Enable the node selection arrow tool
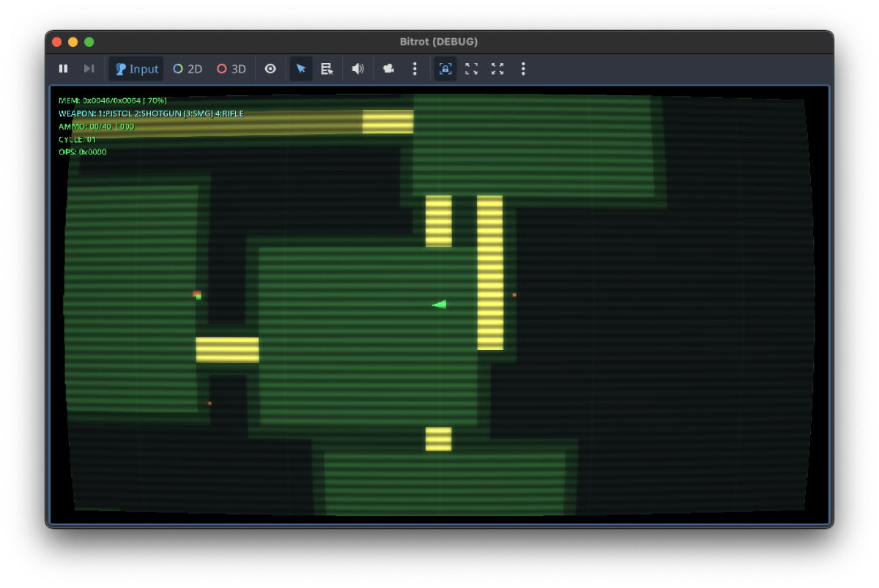Image resolution: width=879 pixels, height=588 pixels. tap(301, 68)
